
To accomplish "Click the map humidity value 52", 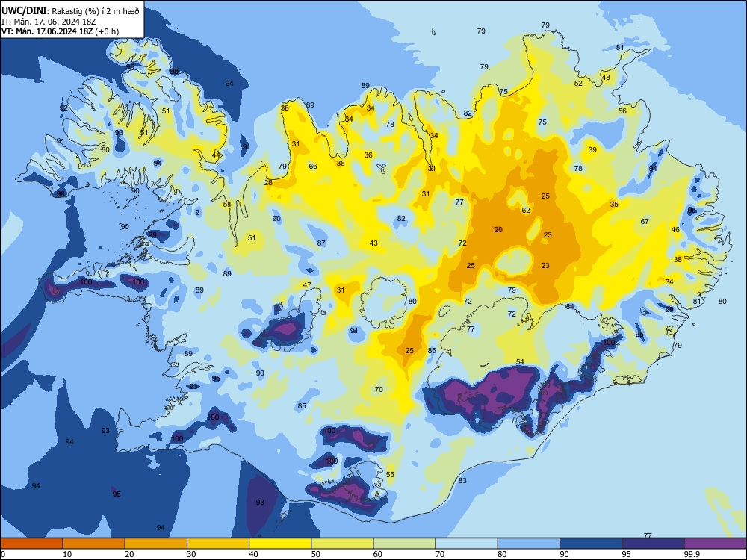I will tap(578, 83).
